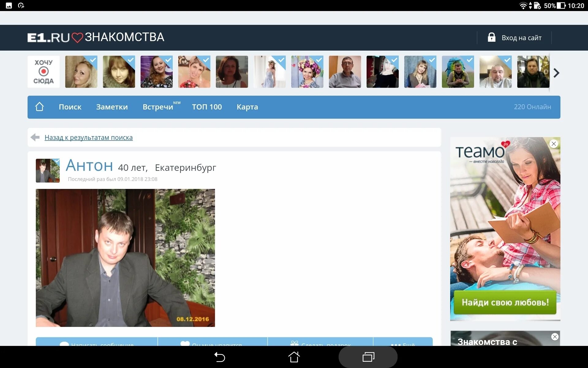Click Anton's profile photo thumbnail
588x368 pixels.
pyautogui.click(x=47, y=170)
